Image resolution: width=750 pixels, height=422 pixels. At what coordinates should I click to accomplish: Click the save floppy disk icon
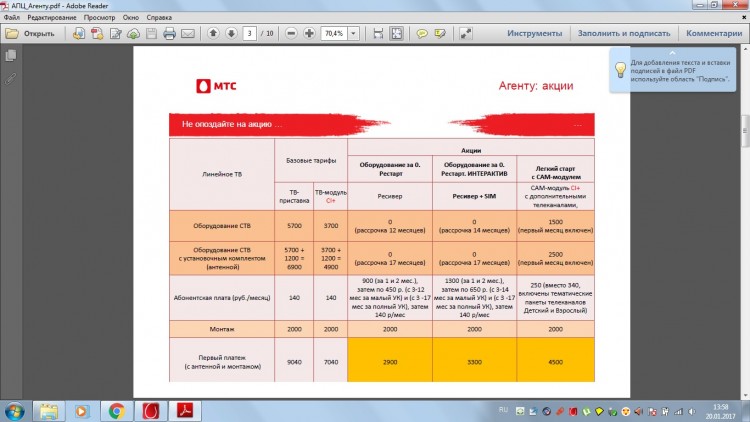pyautogui.click(x=152, y=33)
